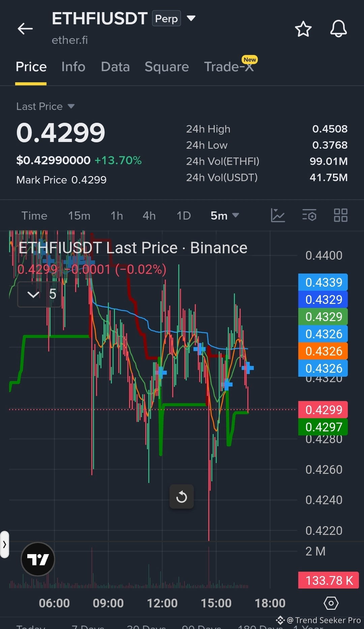Tap the green 0.4297 price label
This screenshot has height=629, width=364.
[323, 427]
